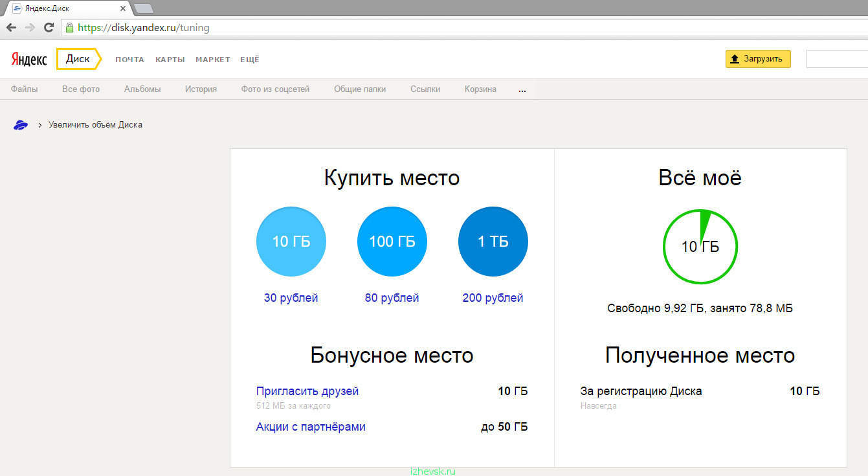
Task: Click the green padlock security icon
Action: point(70,28)
